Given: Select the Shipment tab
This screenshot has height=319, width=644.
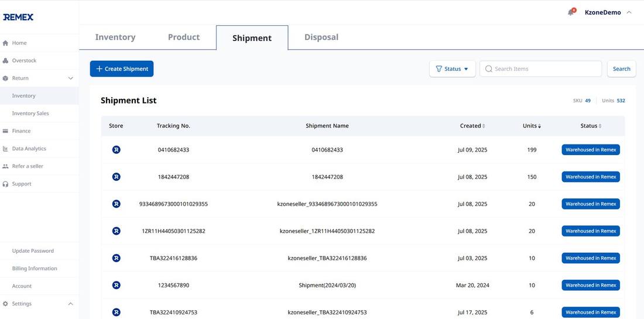Looking at the screenshot, I should [x=252, y=38].
